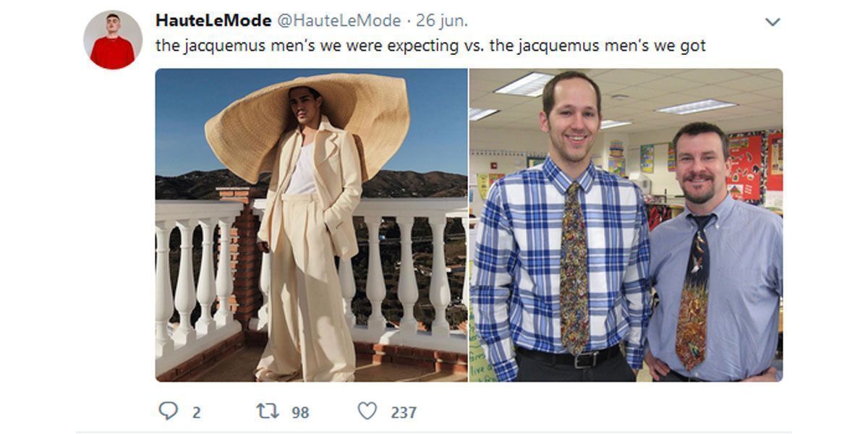Open the HauteLeMode display name link
The height and width of the screenshot is (434, 868).
213,20
